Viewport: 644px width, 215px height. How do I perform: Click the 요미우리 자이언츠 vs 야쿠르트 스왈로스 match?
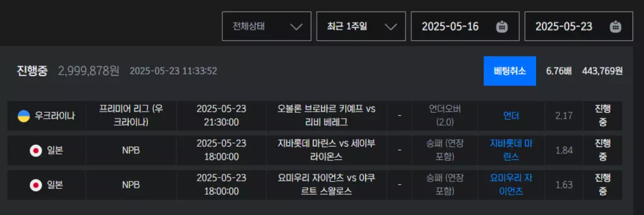point(327,185)
